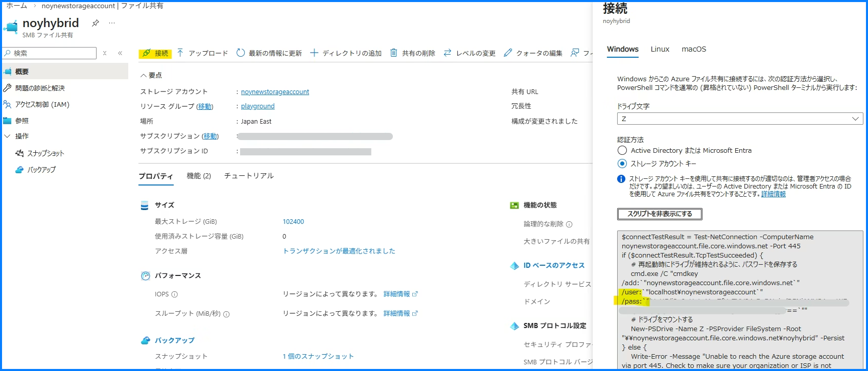Click the 問題の診断と解決 wrench icon
Image resolution: width=868 pixels, height=371 pixels.
point(7,88)
